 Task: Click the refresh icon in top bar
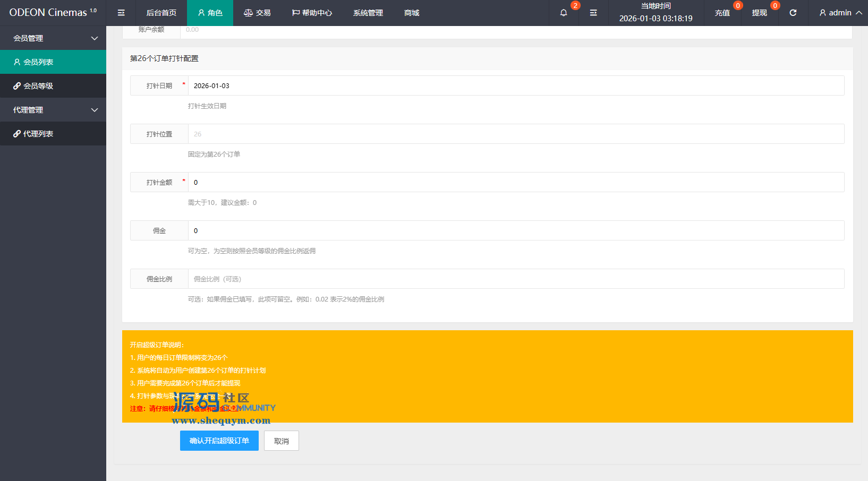[x=793, y=13]
